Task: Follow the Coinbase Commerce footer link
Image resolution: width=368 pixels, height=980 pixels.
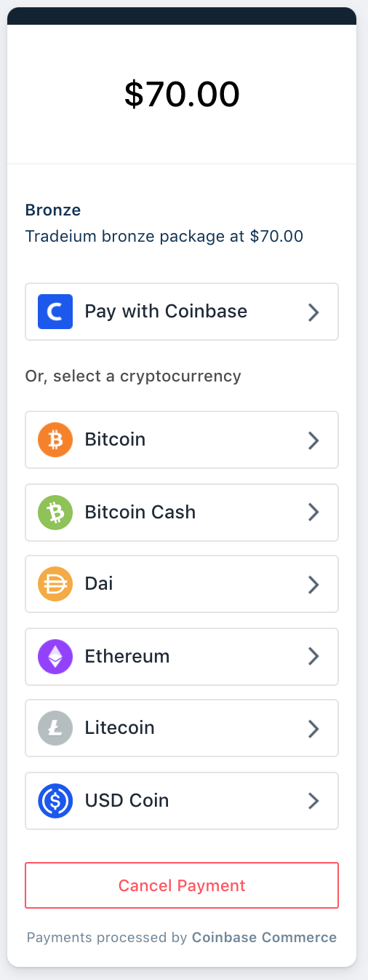Action: tap(264, 937)
